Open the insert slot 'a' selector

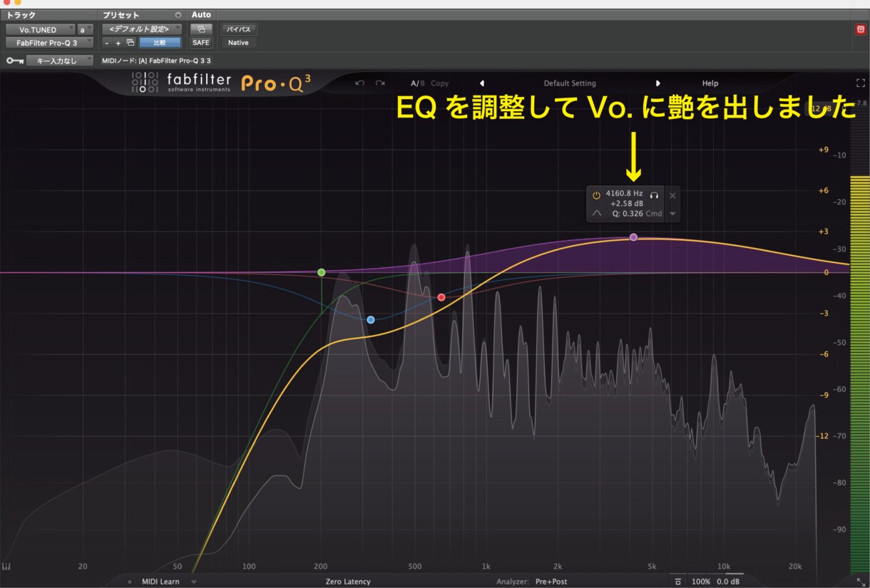pyautogui.click(x=85, y=30)
